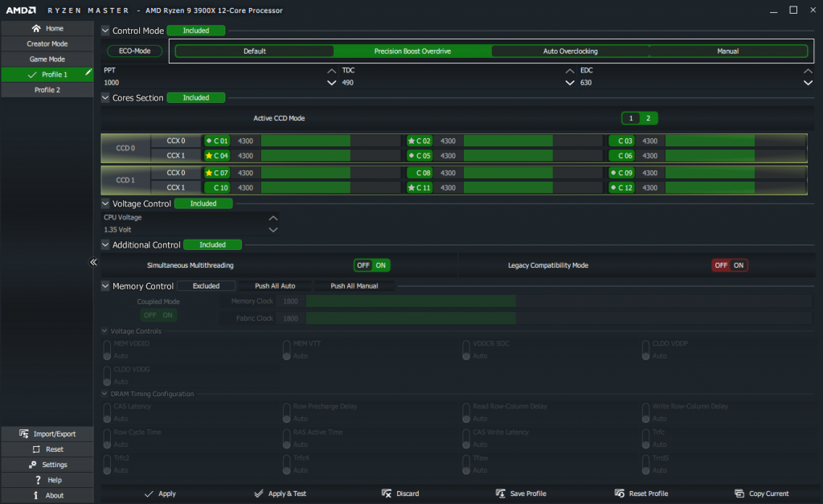Select Manual control mode

[728, 51]
